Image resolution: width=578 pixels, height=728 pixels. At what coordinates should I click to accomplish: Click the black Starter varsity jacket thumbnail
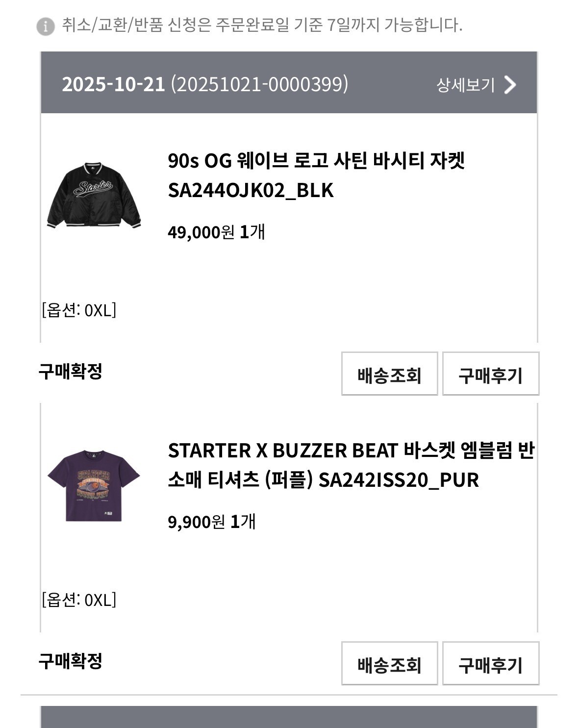point(94,195)
